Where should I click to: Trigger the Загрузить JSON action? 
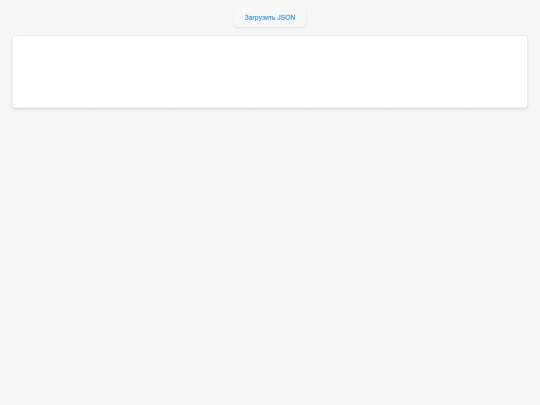click(x=270, y=18)
